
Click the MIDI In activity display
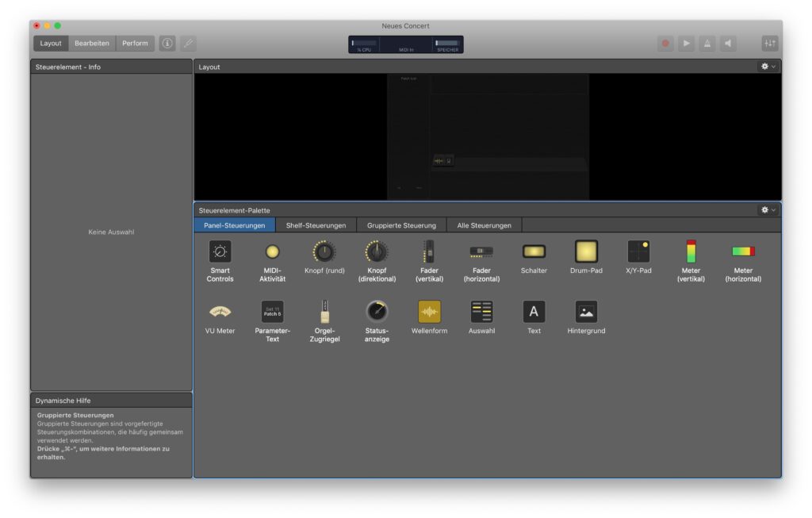coord(406,44)
